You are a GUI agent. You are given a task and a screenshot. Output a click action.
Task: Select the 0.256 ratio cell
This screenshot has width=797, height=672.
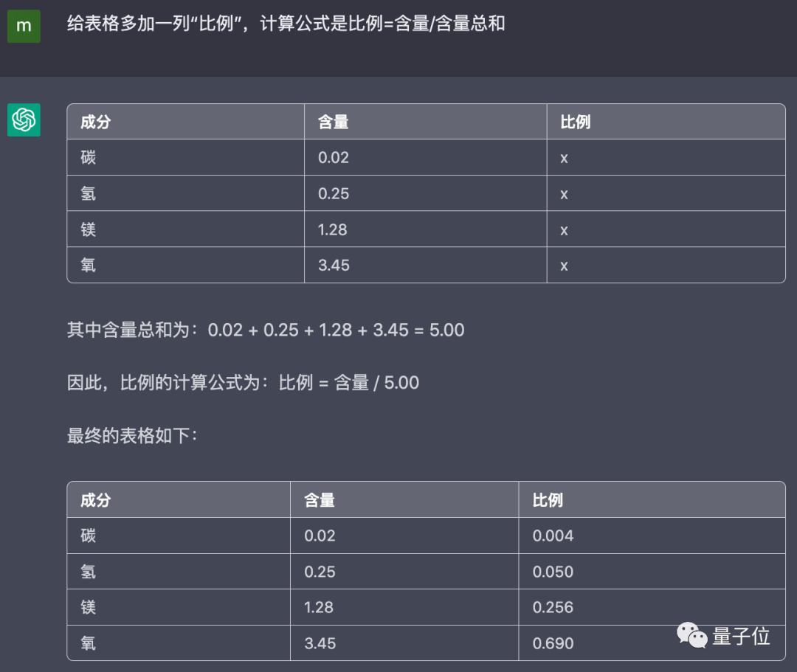[553, 607]
